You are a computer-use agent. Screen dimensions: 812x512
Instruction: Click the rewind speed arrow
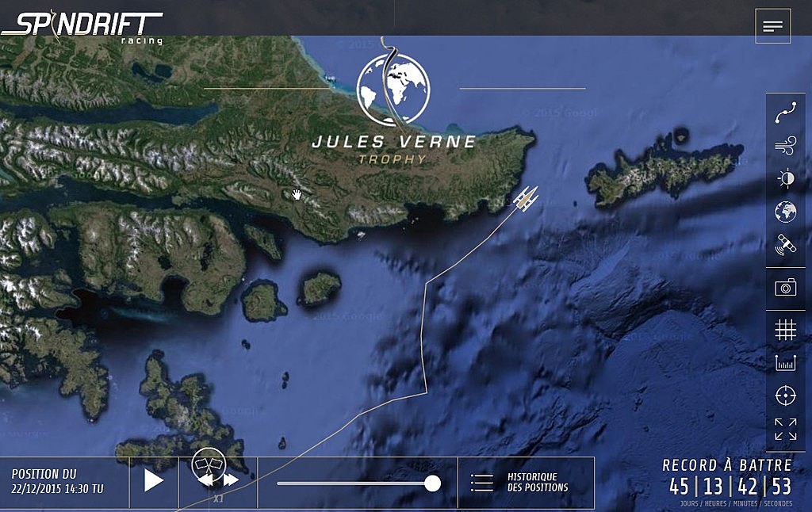tap(205, 480)
